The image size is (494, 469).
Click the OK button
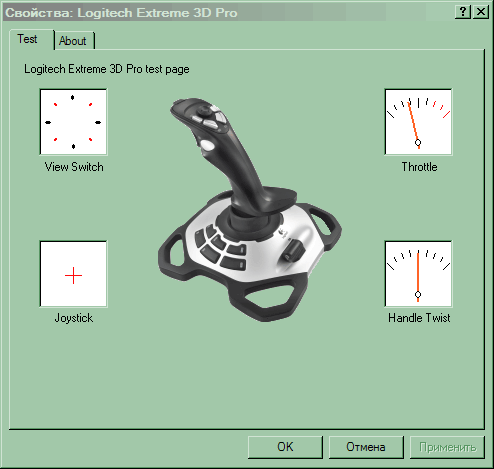(285, 447)
